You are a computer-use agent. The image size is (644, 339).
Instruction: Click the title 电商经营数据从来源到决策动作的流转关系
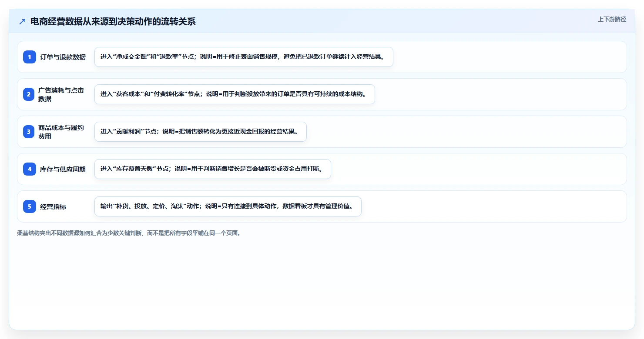113,22
